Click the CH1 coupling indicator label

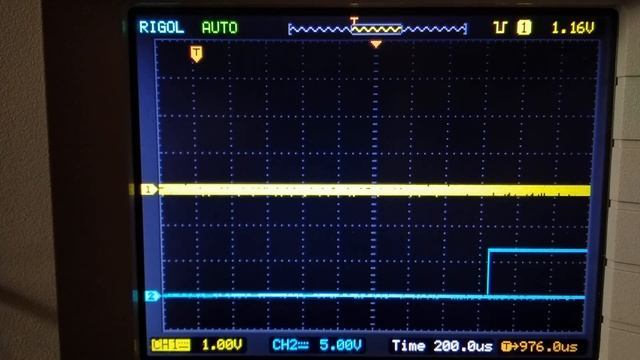[x=171, y=345]
